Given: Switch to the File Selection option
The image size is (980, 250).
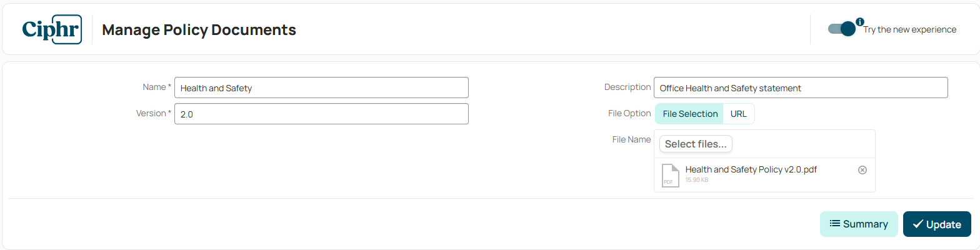Looking at the screenshot, I should click(690, 114).
